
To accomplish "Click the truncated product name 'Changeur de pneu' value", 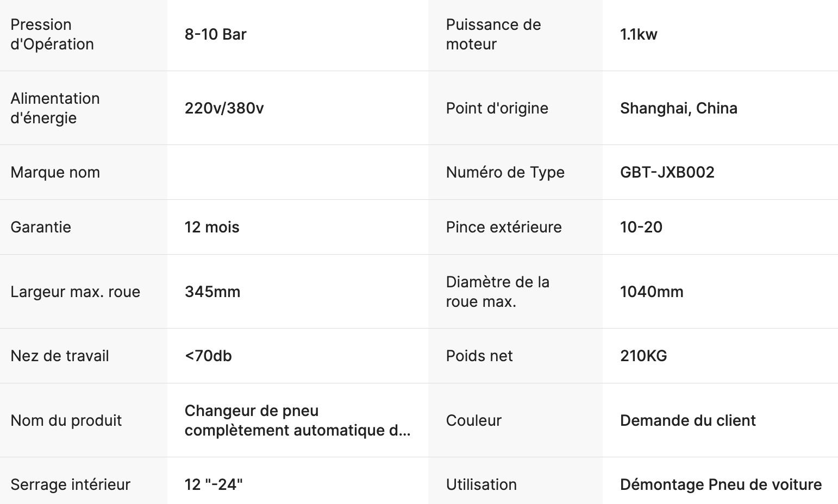I will point(297,420).
